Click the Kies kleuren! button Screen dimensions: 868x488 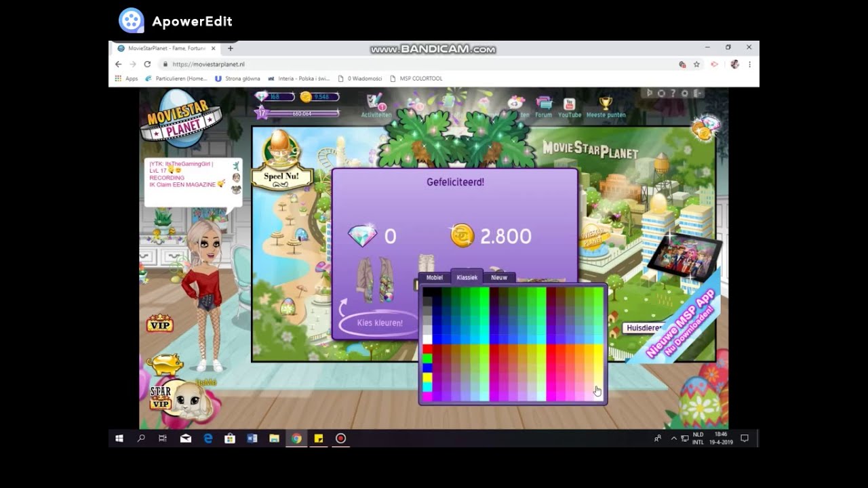coord(379,323)
